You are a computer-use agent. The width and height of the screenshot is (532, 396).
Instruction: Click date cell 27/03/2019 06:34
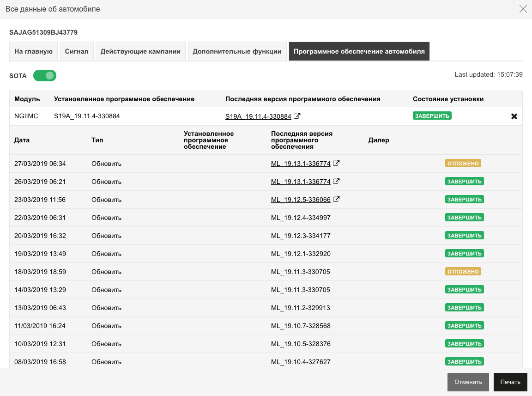(40, 164)
